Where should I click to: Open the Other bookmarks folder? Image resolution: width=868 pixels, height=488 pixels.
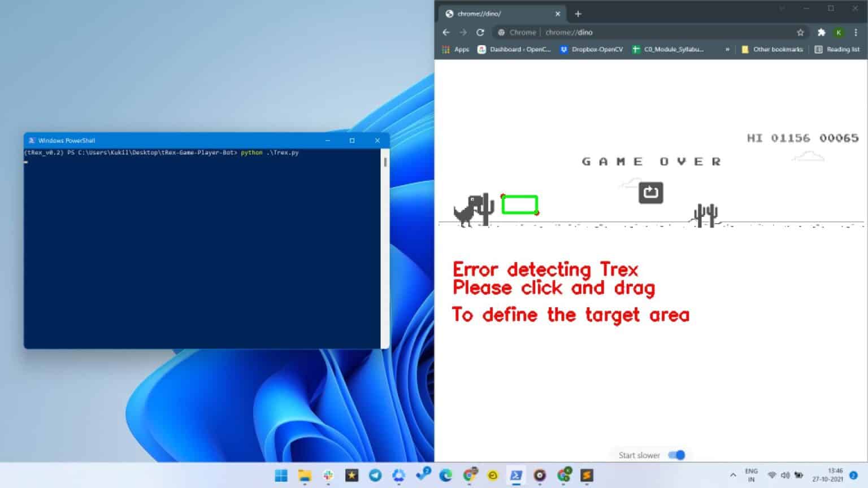(772, 50)
